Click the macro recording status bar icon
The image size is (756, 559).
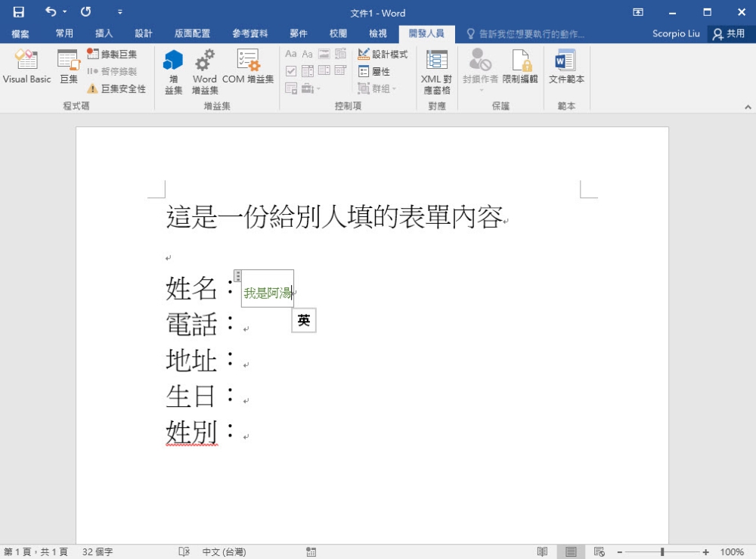(x=311, y=551)
